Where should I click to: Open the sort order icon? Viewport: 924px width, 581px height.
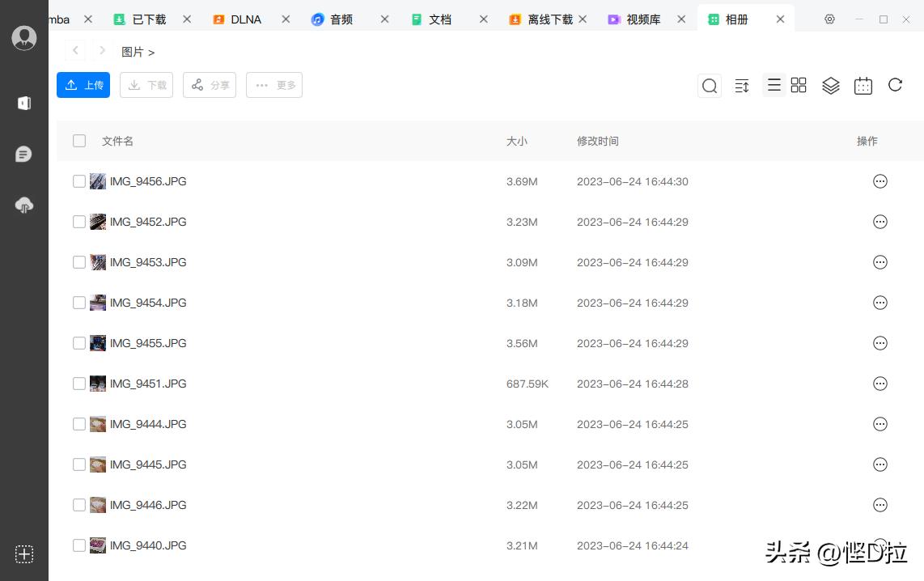click(741, 85)
